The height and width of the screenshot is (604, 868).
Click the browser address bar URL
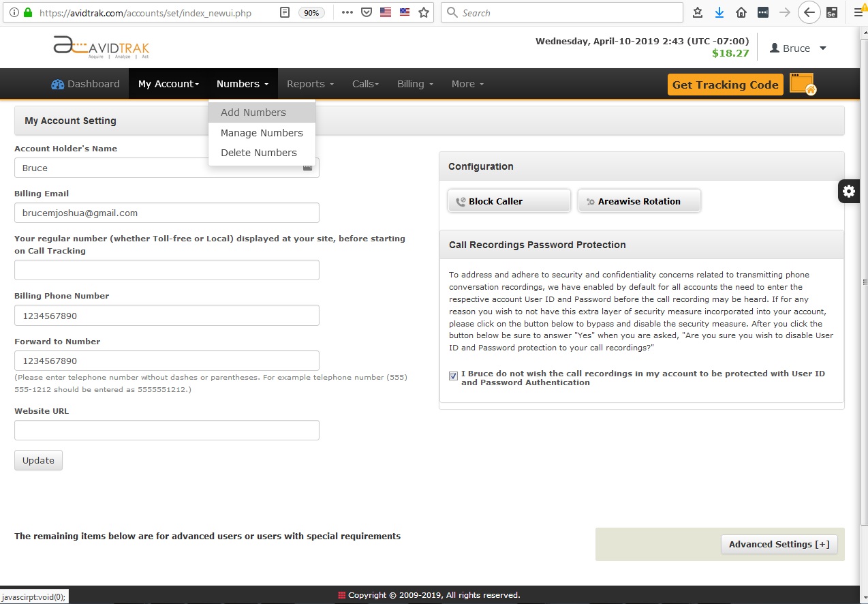pos(146,13)
